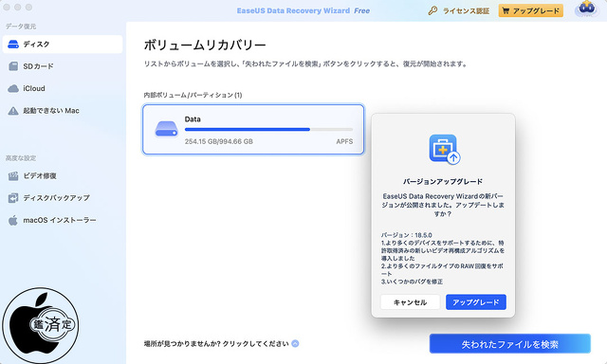This screenshot has width=607, height=364.
Task: Click the 254.15 GB/994.66 GB capacity text
Action: click(x=219, y=141)
